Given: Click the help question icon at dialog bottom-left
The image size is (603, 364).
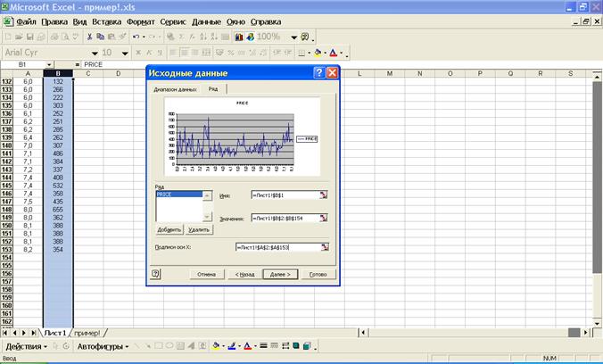Looking at the screenshot, I should [155, 274].
